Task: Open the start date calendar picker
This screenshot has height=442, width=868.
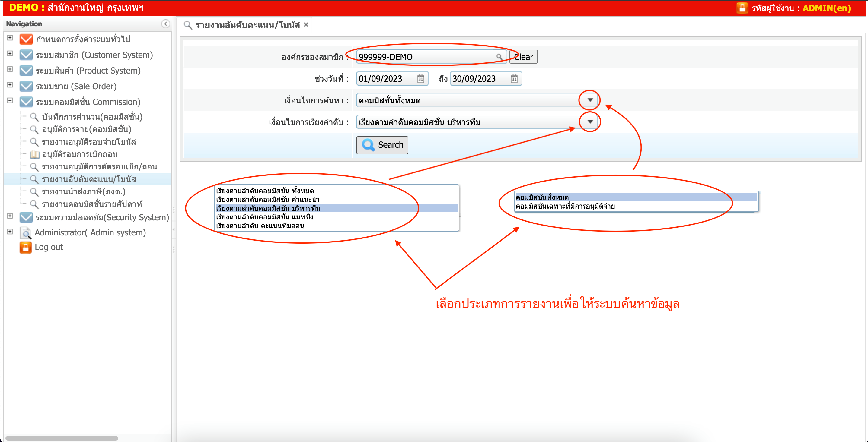Action: tap(420, 79)
